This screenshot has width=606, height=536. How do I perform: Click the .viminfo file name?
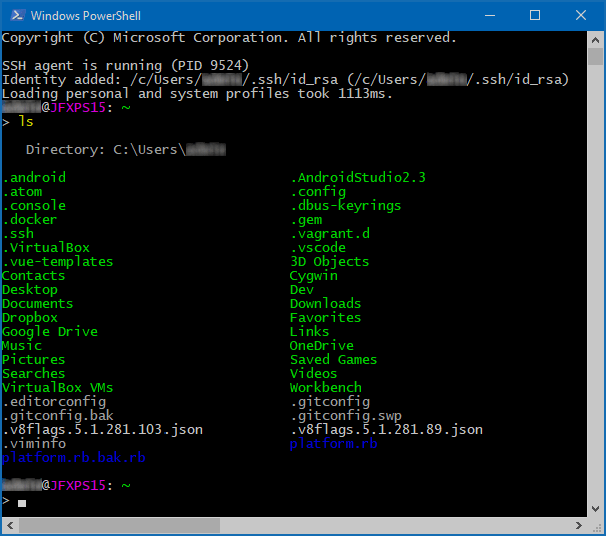click(34, 444)
